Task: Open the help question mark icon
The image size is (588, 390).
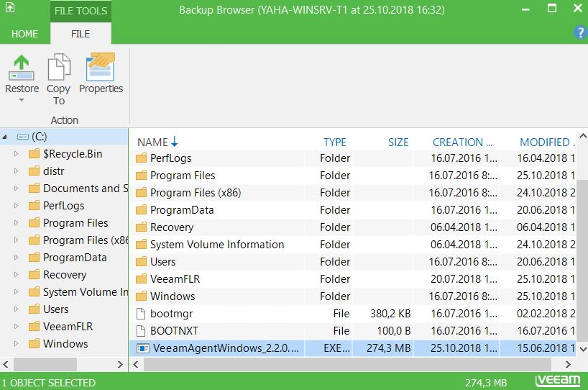Action: (580, 32)
